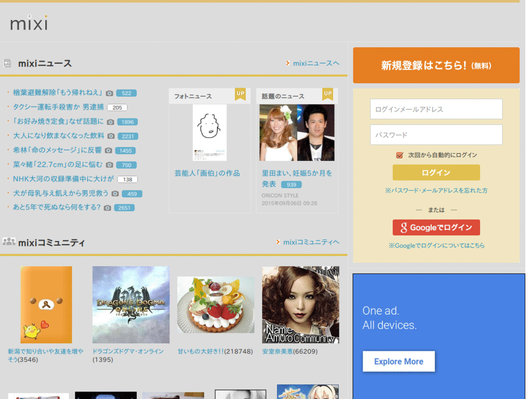Click comment count badge 2651

[124, 208]
